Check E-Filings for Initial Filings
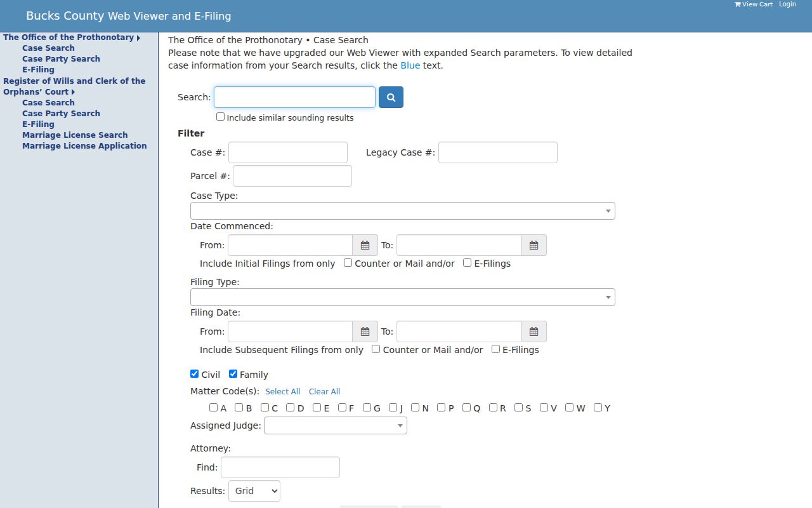 tap(467, 263)
